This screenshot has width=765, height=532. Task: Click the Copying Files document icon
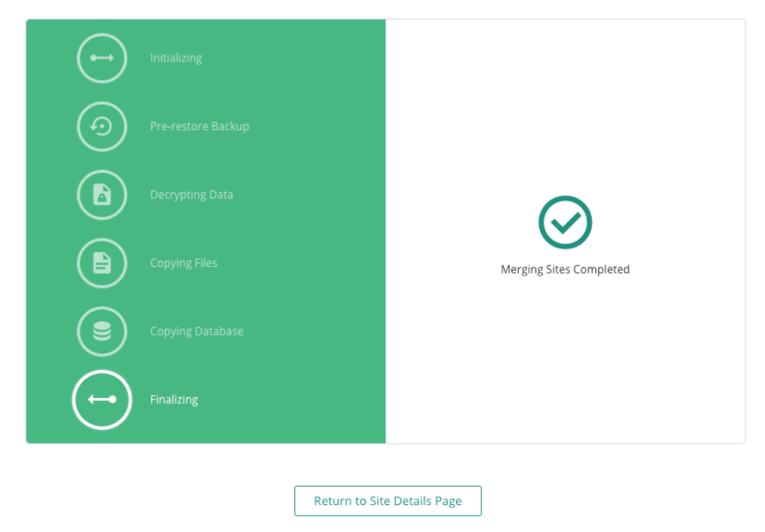102,263
